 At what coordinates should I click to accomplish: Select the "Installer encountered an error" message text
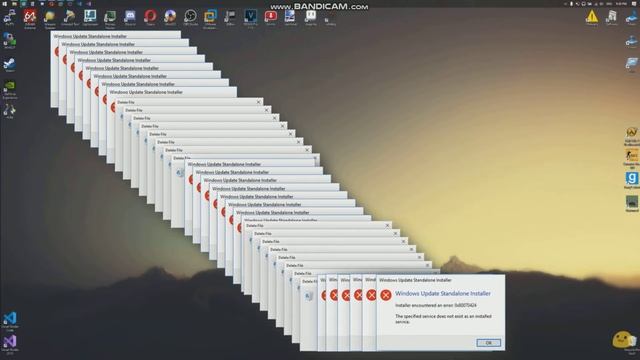point(436,305)
